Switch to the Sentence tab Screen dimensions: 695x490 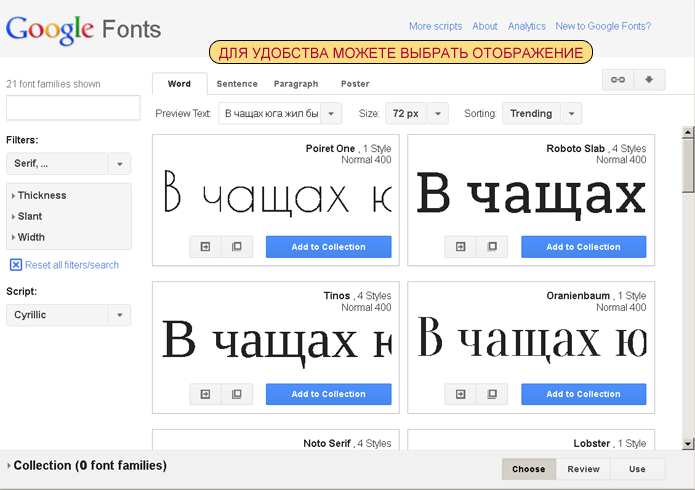[x=237, y=84]
